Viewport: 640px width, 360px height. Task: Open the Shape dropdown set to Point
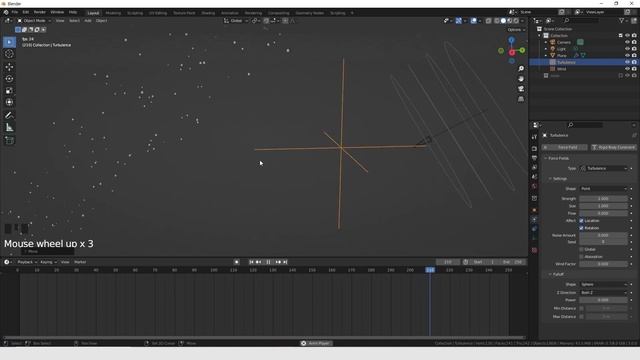[x=604, y=189]
